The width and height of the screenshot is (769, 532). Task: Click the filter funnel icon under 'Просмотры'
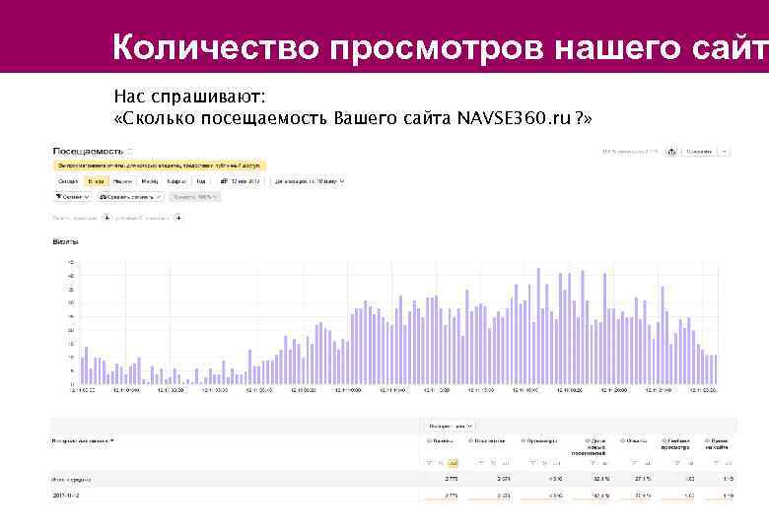point(533,462)
